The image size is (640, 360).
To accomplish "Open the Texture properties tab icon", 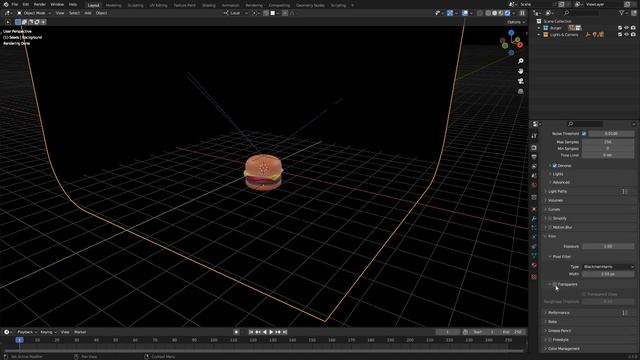I will tap(534, 277).
